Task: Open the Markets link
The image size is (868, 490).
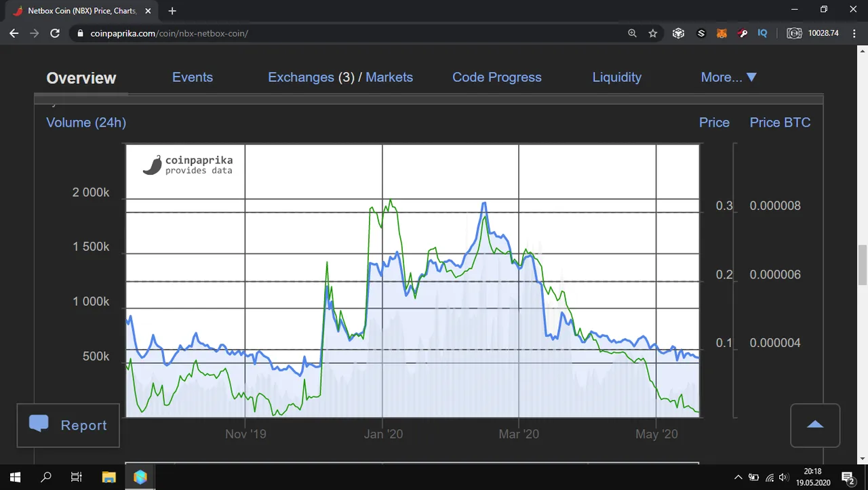Action: point(389,77)
